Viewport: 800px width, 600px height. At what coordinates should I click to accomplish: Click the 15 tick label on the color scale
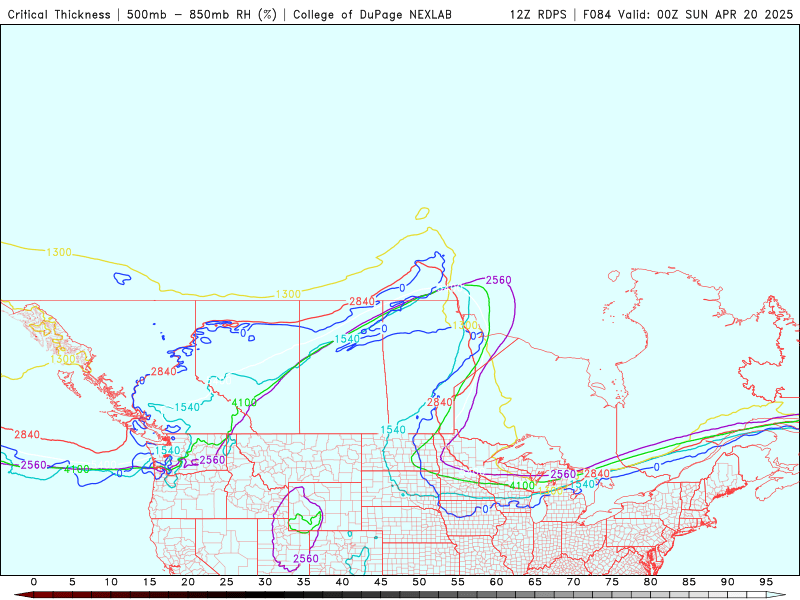coord(149,582)
